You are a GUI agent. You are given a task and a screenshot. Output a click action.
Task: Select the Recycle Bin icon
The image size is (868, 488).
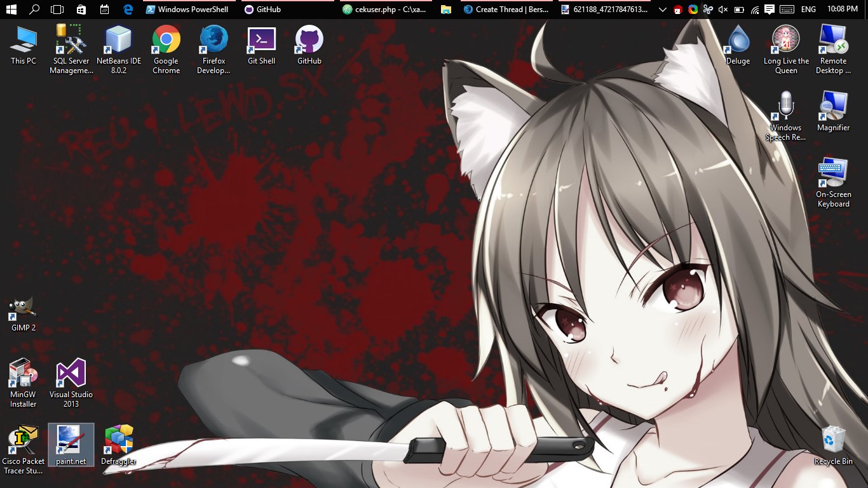pos(834,445)
